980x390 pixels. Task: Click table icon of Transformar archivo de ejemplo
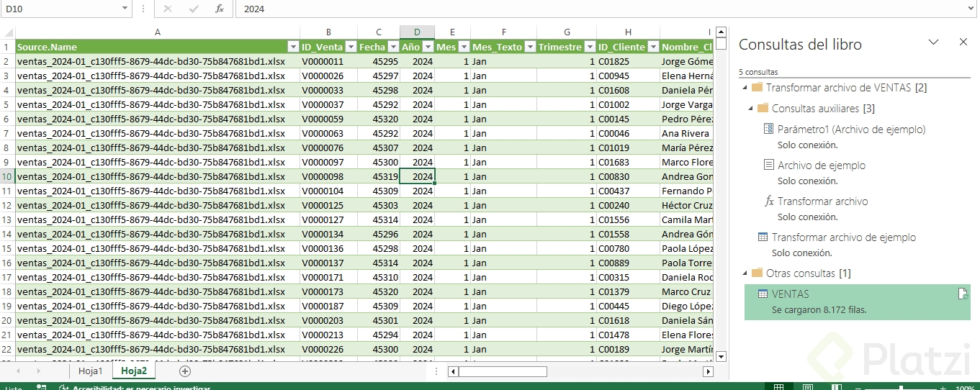[x=763, y=237]
